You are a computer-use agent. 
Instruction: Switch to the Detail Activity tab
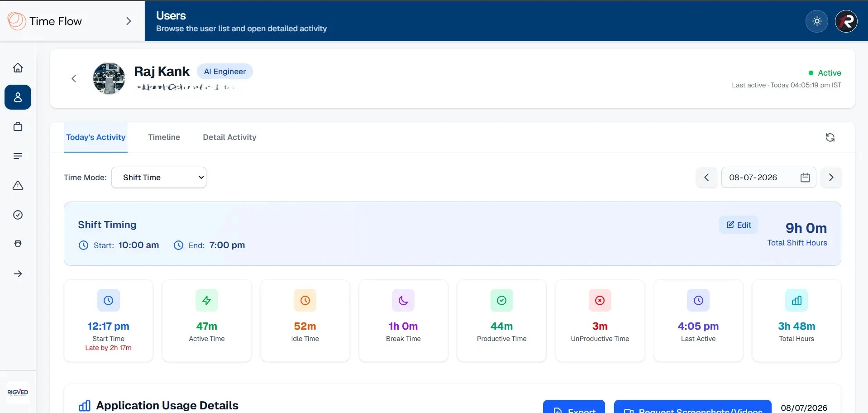point(229,137)
